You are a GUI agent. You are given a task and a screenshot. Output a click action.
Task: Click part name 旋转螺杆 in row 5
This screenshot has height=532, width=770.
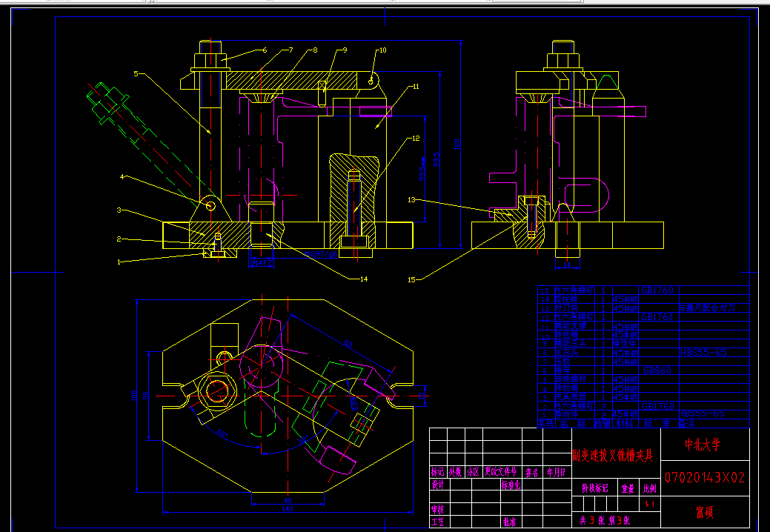[570, 379]
